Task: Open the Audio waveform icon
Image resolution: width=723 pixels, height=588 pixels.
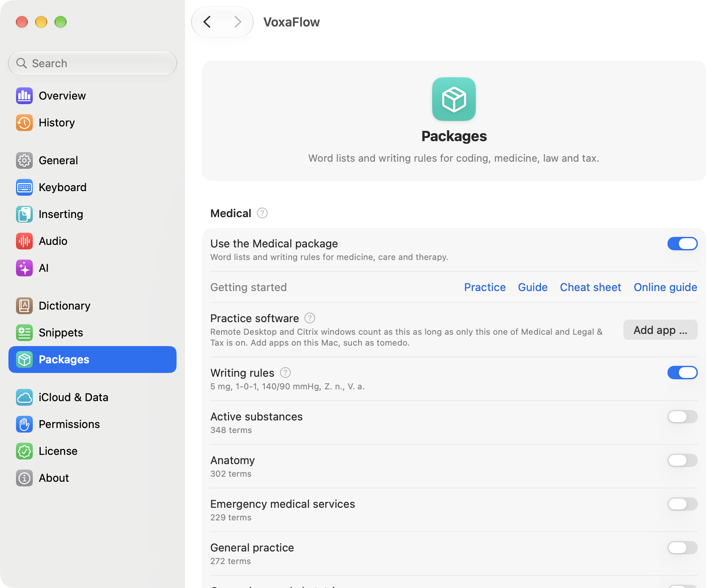Action: [24, 241]
